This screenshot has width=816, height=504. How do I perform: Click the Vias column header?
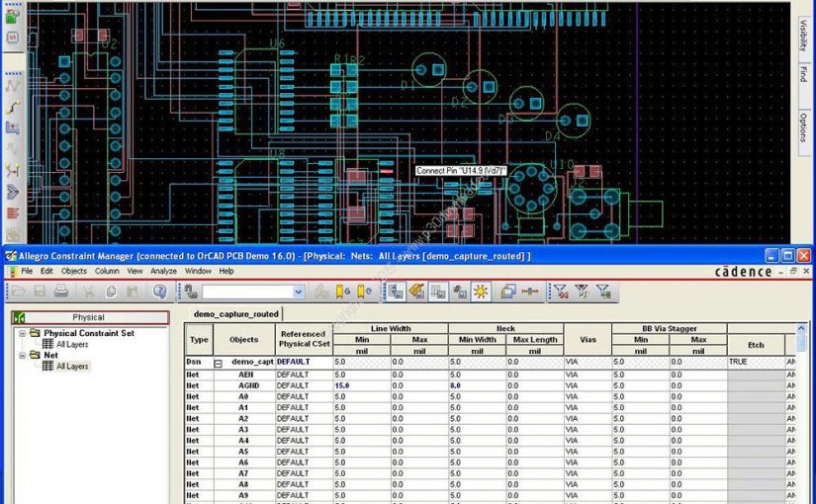[x=588, y=339]
